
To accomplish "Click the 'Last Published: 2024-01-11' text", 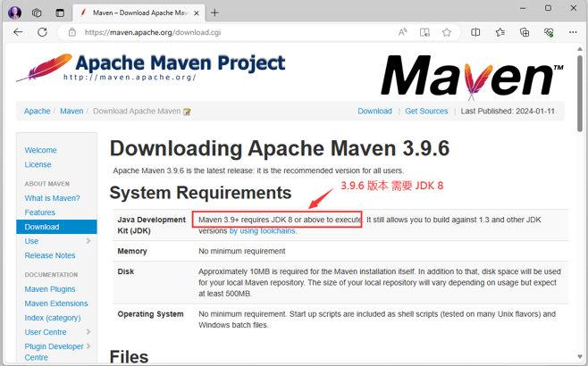I will pyautogui.click(x=508, y=112).
